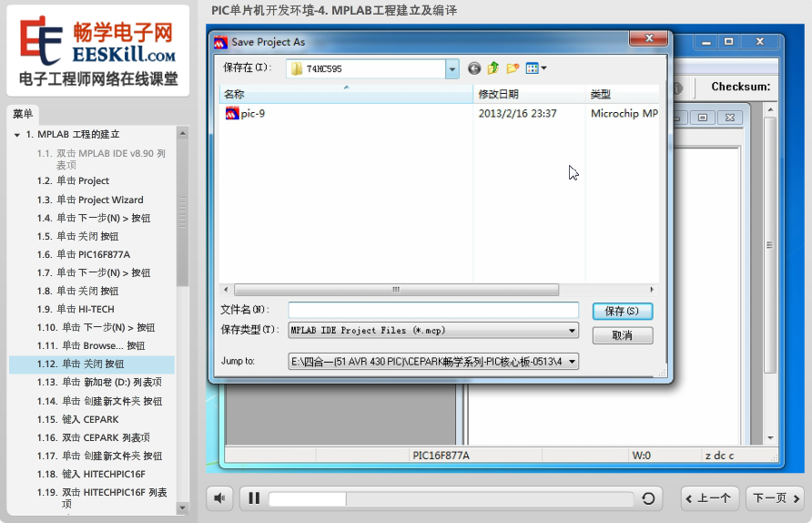
Task: Click the playback progress bar
Action: click(x=451, y=498)
